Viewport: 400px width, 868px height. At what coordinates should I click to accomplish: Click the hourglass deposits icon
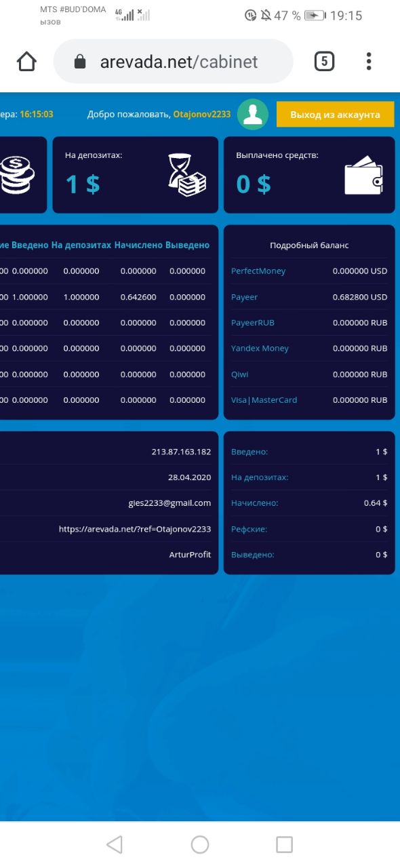(x=187, y=176)
